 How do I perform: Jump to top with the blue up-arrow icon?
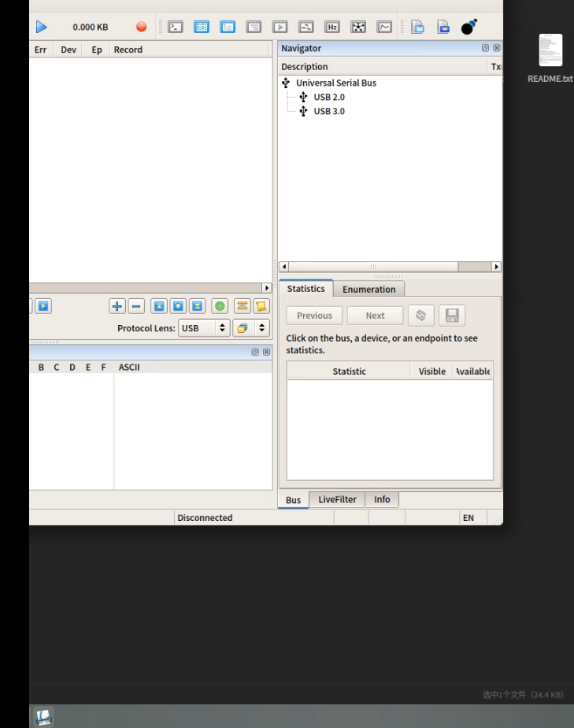click(159, 306)
